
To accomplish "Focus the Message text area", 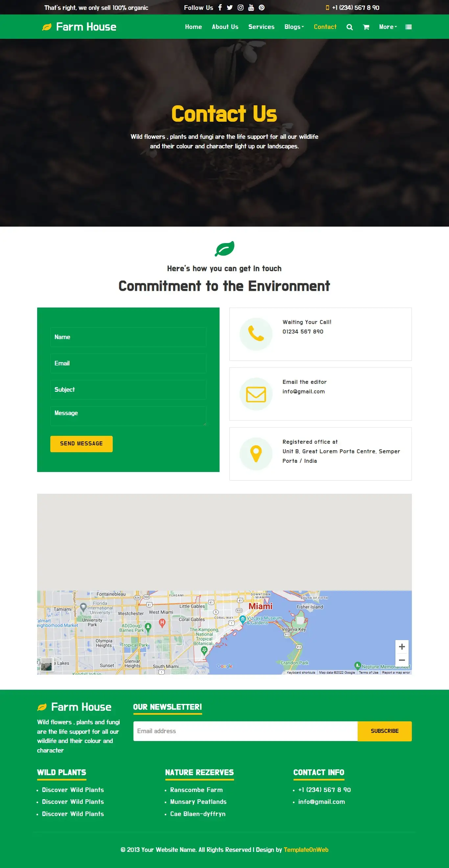I will [128, 416].
